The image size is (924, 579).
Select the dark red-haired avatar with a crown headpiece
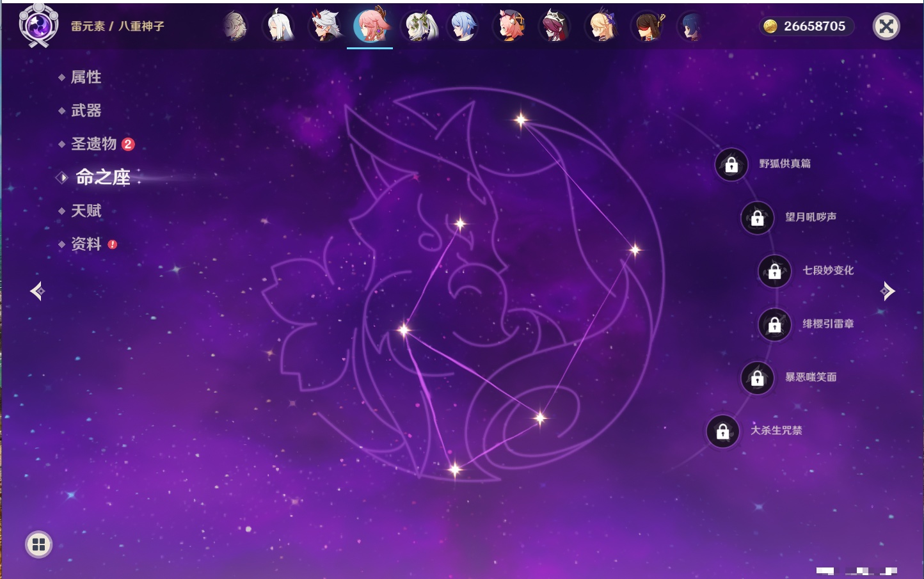click(x=555, y=26)
